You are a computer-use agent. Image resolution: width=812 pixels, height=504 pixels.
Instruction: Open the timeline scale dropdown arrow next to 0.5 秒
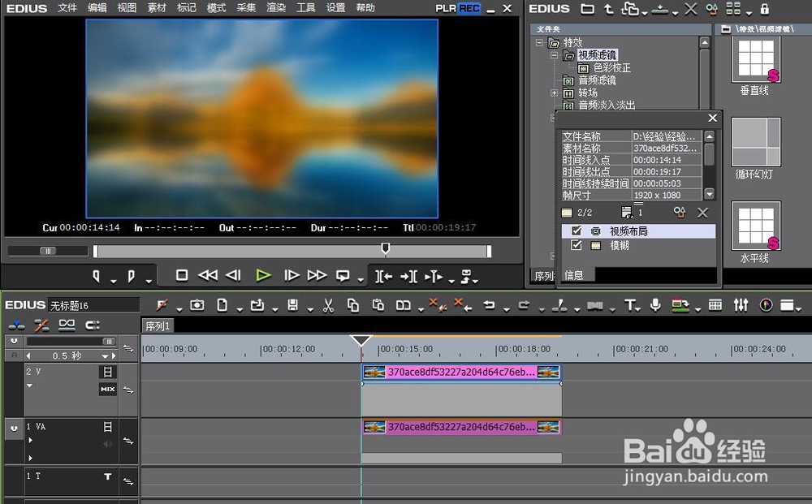click(x=105, y=356)
